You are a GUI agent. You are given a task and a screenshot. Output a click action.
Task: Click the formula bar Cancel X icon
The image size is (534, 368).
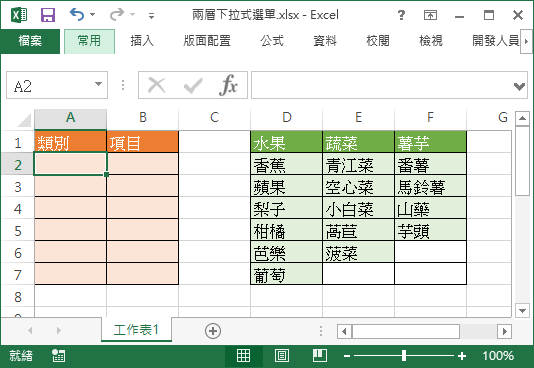(x=157, y=85)
